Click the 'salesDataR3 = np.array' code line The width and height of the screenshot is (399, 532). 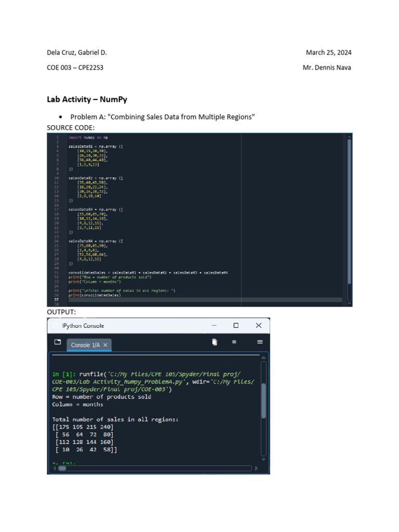[96, 210]
